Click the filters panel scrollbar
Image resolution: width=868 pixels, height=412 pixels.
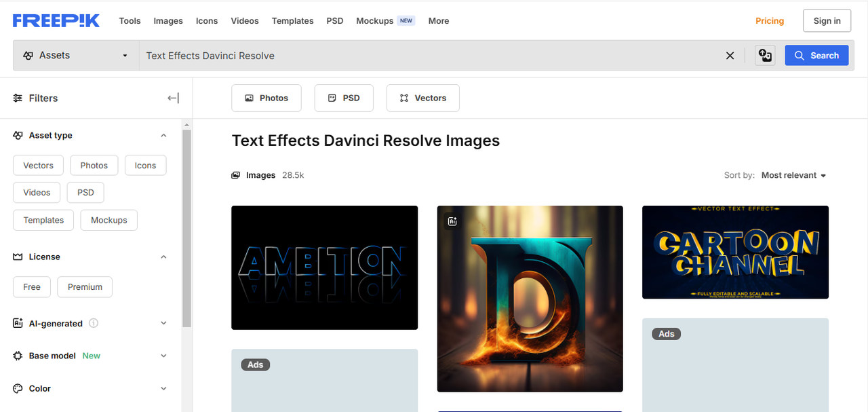186,229
